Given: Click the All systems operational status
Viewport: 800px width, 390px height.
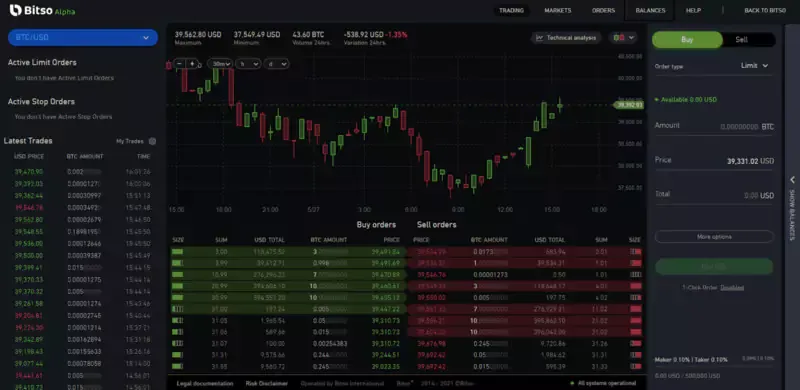Looking at the screenshot, I should click(x=603, y=383).
